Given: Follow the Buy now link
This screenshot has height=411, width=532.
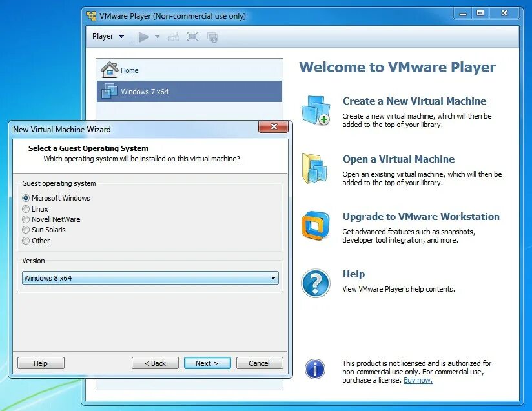Looking at the screenshot, I should click(418, 380).
